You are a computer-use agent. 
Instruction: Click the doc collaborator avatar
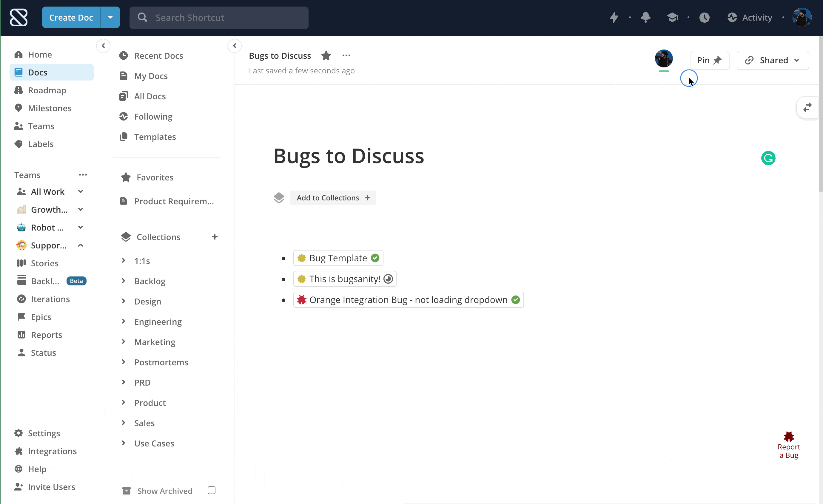pos(664,59)
